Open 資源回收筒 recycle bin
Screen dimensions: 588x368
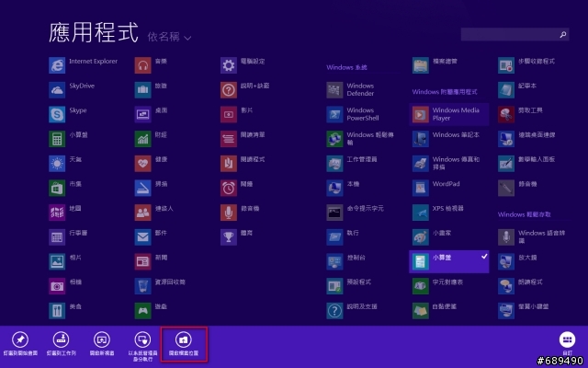tap(160, 286)
